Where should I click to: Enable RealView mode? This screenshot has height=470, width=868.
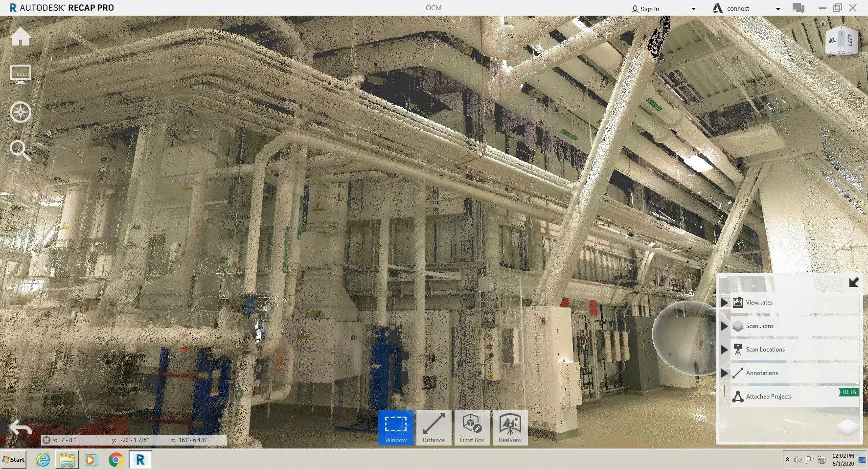click(510, 427)
